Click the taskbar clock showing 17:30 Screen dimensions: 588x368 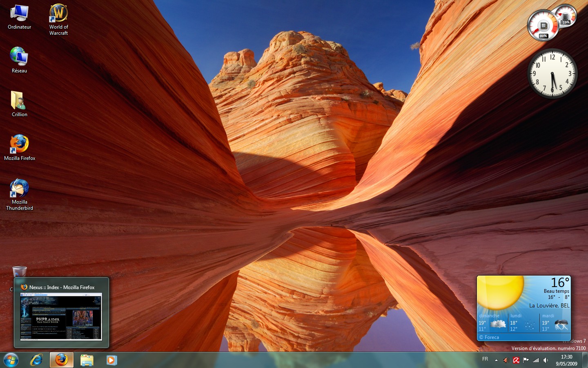[x=566, y=360]
